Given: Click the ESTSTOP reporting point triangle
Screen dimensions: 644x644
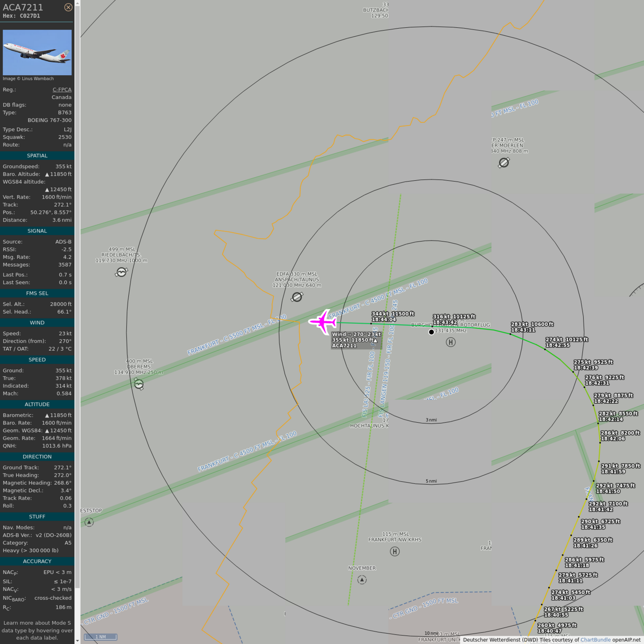Looking at the screenshot, I should pyautogui.click(x=89, y=522).
